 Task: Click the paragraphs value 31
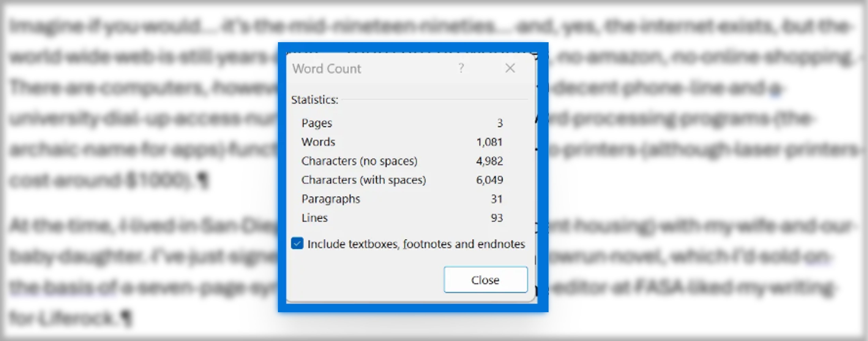[496, 199]
